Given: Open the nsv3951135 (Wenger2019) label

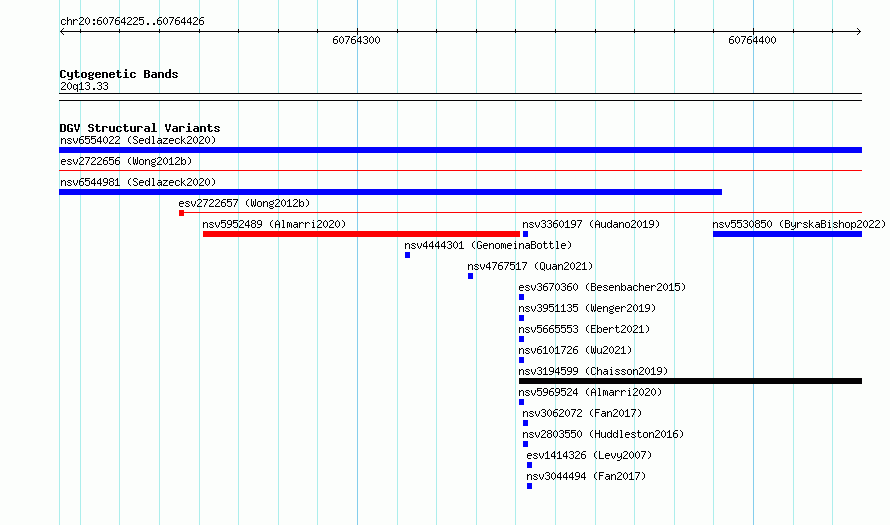Looking at the screenshot, I should 587,308.
